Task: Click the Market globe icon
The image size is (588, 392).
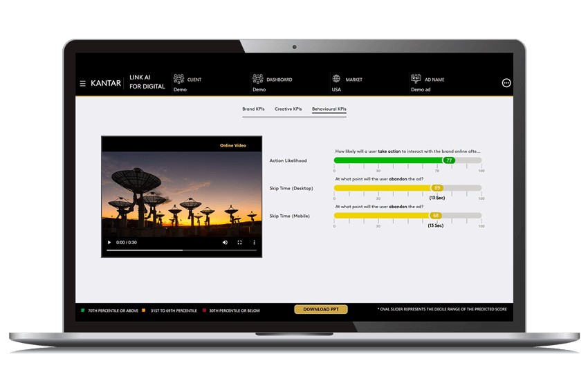Action: click(x=336, y=79)
